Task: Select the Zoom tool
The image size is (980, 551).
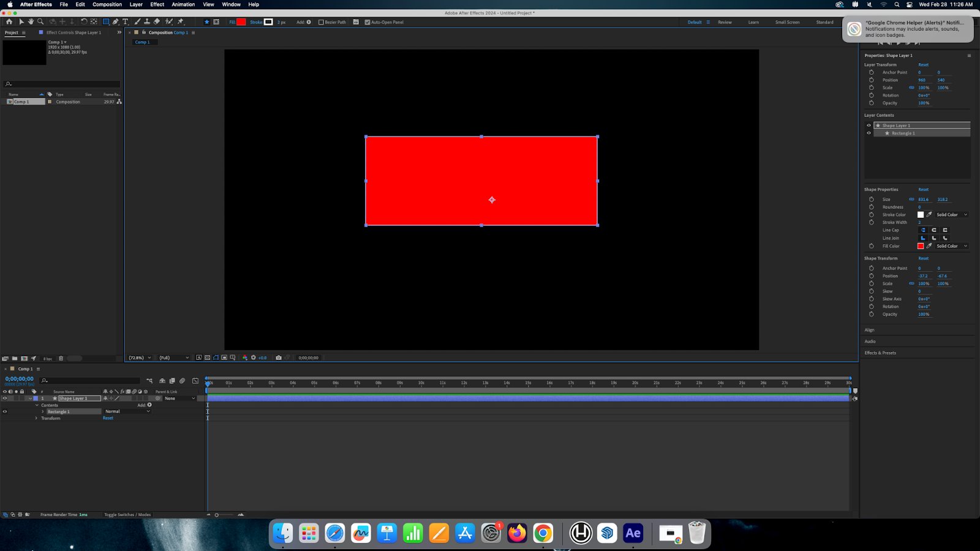Action: pyautogui.click(x=40, y=21)
